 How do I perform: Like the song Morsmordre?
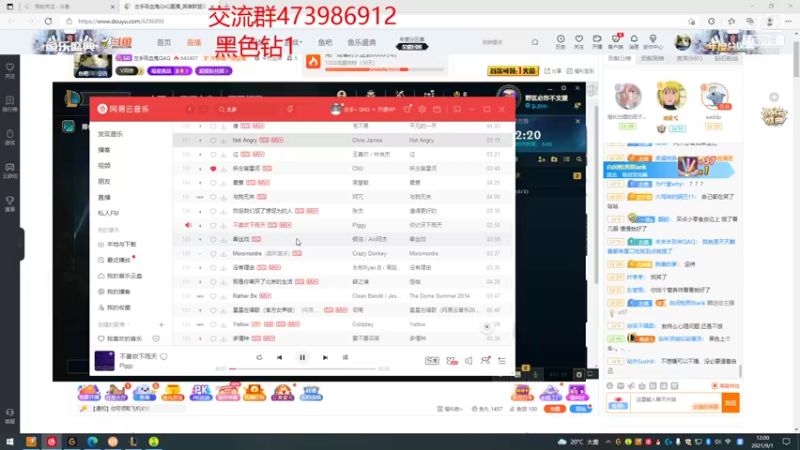213,254
